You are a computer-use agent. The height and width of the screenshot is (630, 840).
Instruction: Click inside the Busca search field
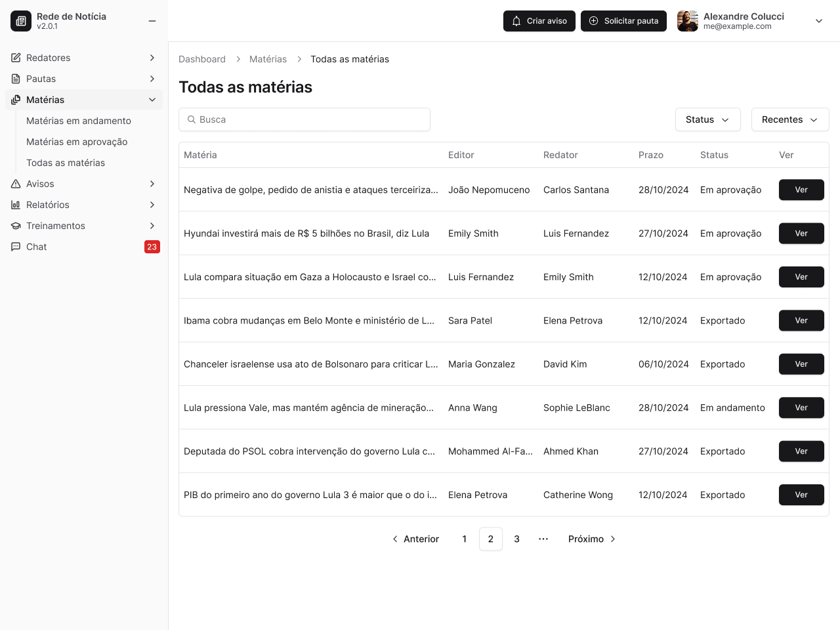pos(304,119)
